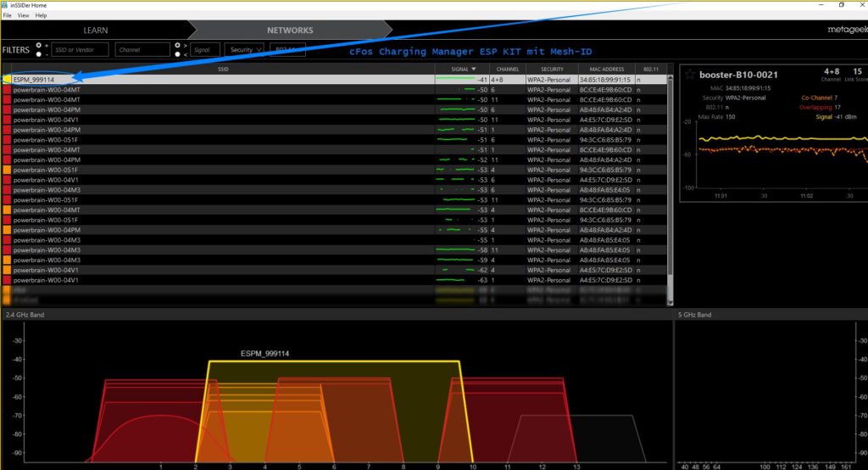The height and width of the screenshot is (470, 868).
Task: Star the booster-B10-0021 network as favorite
Action: click(690, 75)
